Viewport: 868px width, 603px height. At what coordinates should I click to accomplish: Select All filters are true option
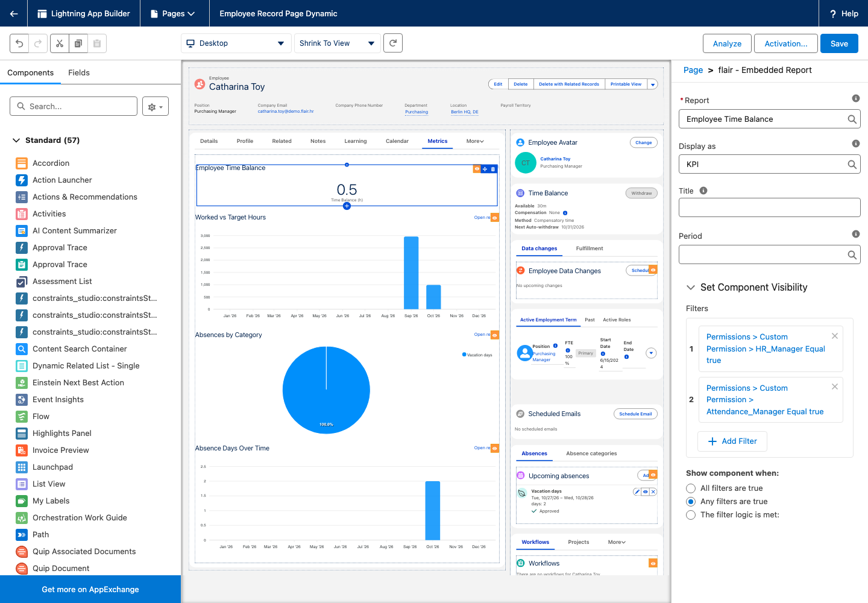(691, 488)
